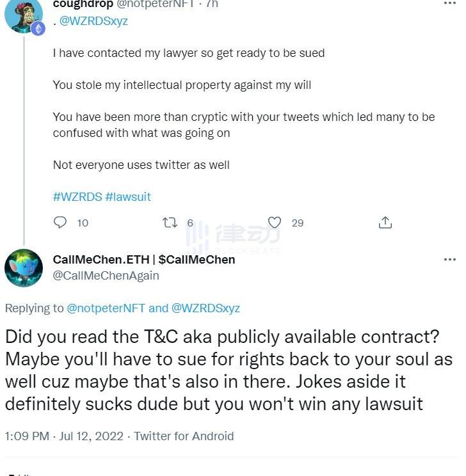The width and height of the screenshot is (466, 476).
Task: Visit @WZRDSxyz mention in coughdrop's tweet
Action: coord(93,20)
